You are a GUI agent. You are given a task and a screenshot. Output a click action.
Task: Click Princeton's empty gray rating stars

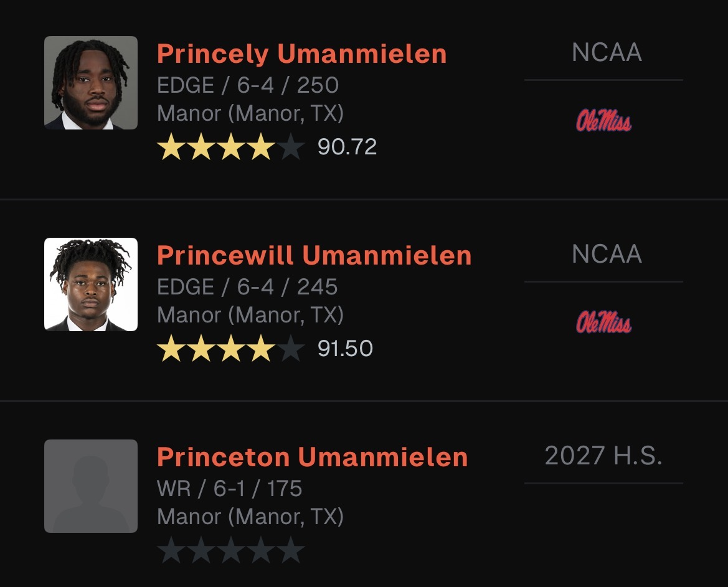(x=230, y=551)
